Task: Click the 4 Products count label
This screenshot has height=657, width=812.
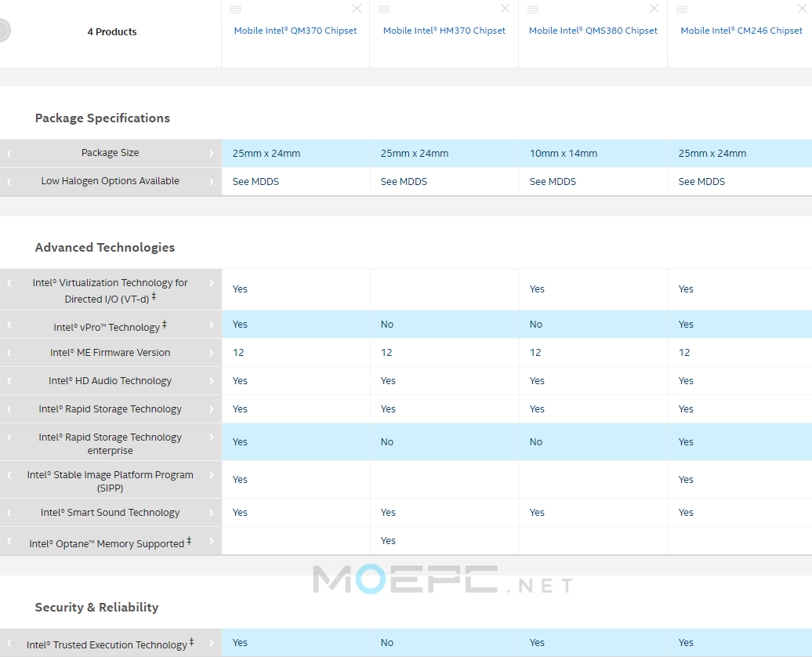Action: [x=112, y=31]
